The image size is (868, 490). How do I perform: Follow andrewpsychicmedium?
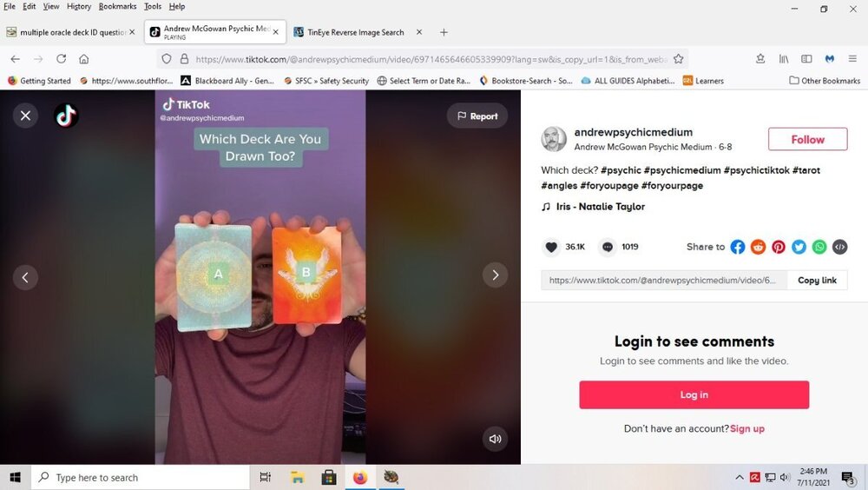pos(807,140)
